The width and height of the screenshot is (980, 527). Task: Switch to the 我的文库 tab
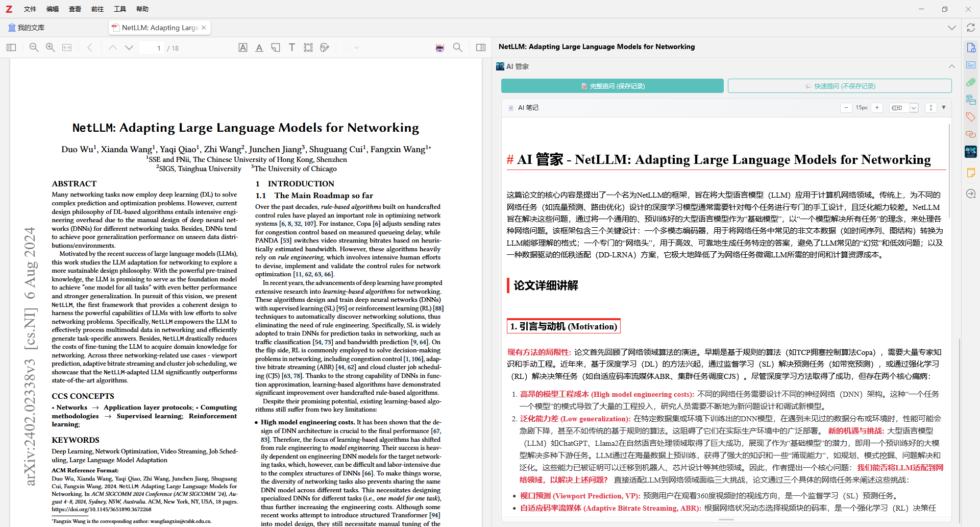(27, 28)
